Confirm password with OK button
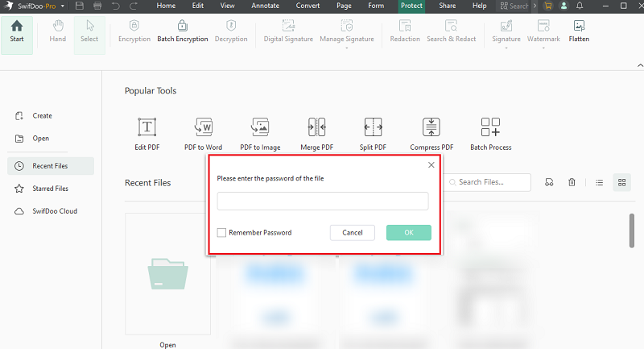 pyautogui.click(x=409, y=233)
